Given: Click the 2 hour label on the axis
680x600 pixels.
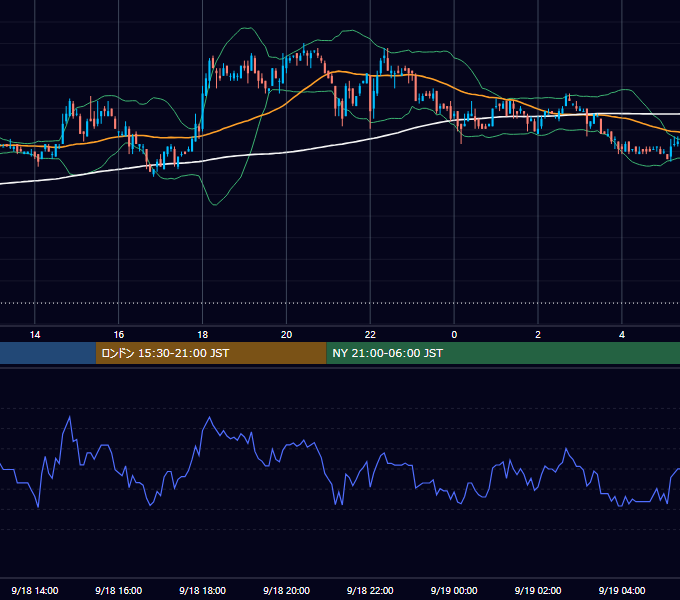Looking at the screenshot, I should pos(538,335).
